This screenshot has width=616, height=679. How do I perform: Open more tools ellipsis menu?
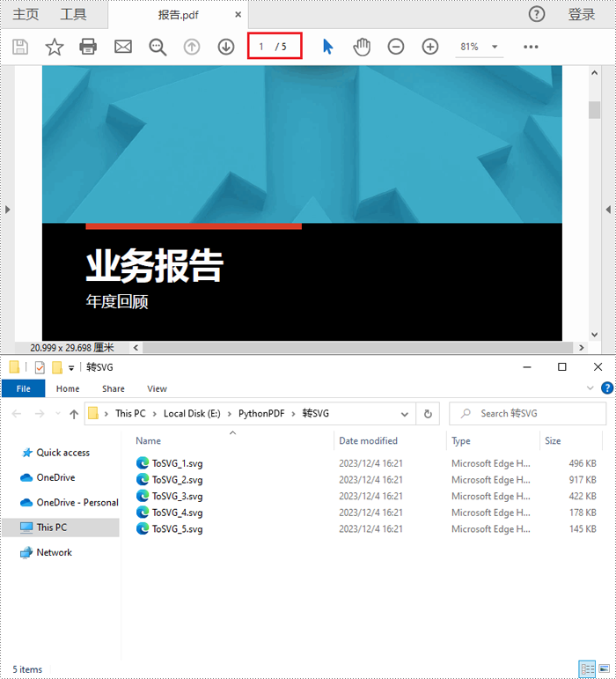click(531, 47)
